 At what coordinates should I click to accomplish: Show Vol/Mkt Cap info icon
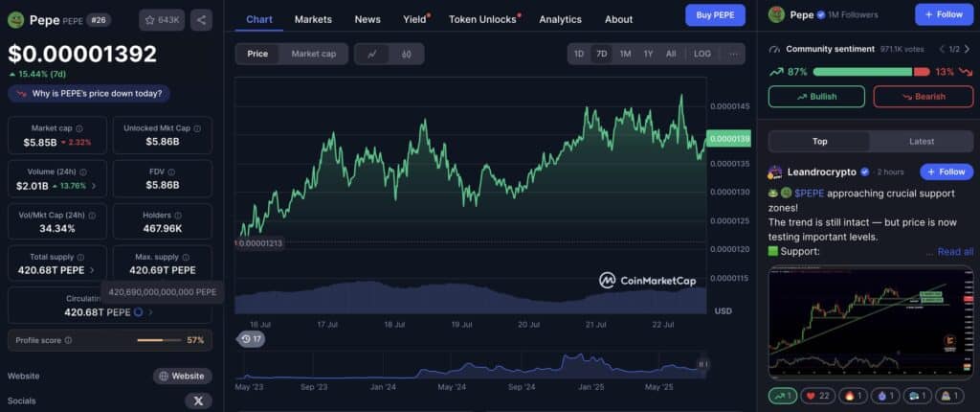tap(92, 216)
